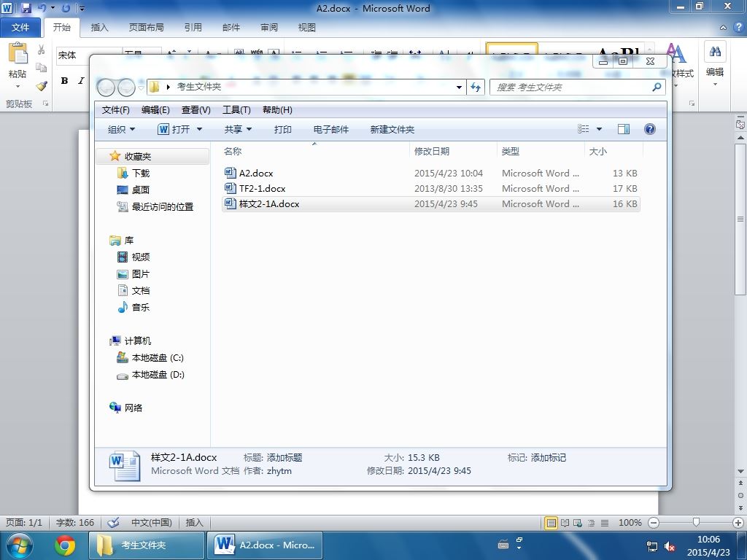Toggle the preview pane icon in Explorer
This screenshot has height=560, width=747.
[x=623, y=129]
